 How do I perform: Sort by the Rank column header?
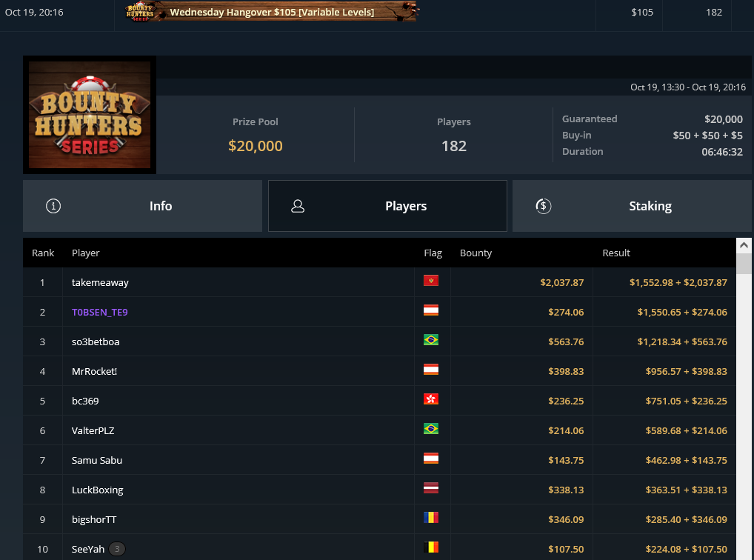click(x=43, y=253)
